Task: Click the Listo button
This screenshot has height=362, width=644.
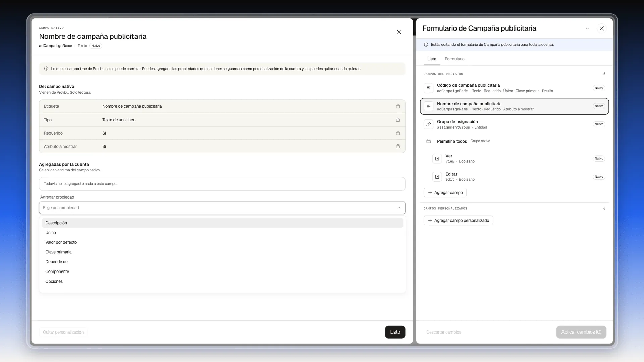Action: click(x=395, y=332)
